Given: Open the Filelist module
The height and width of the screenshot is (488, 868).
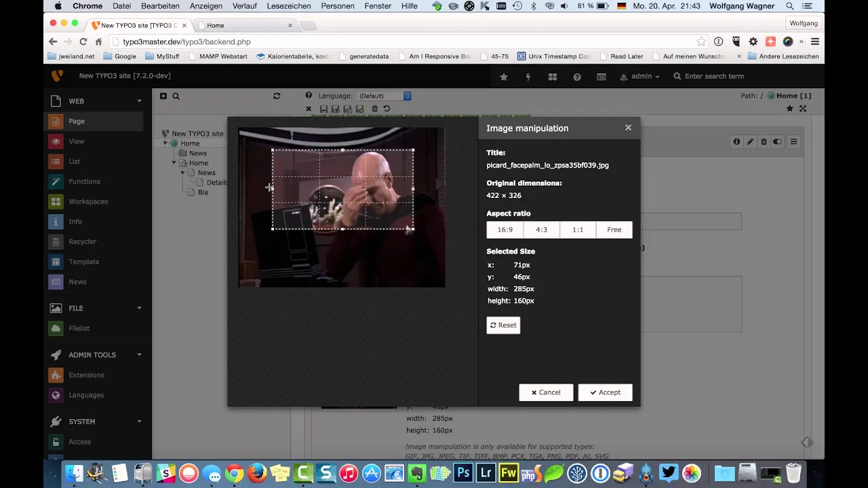Looking at the screenshot, I should (x=95, y=328).
